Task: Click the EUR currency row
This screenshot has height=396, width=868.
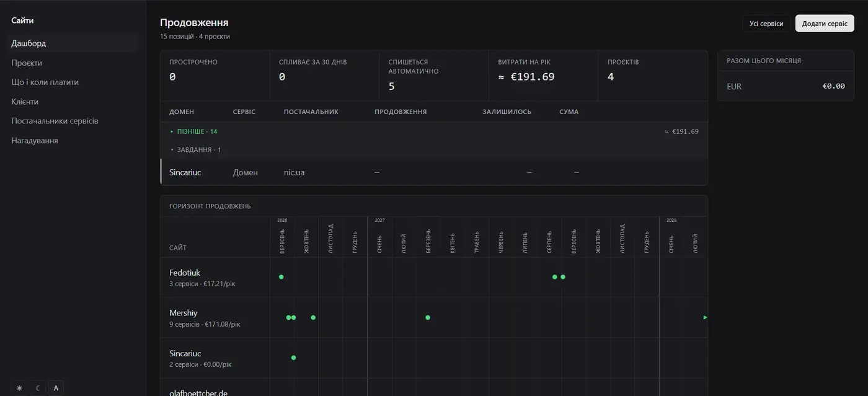Action: click(786, 86)
